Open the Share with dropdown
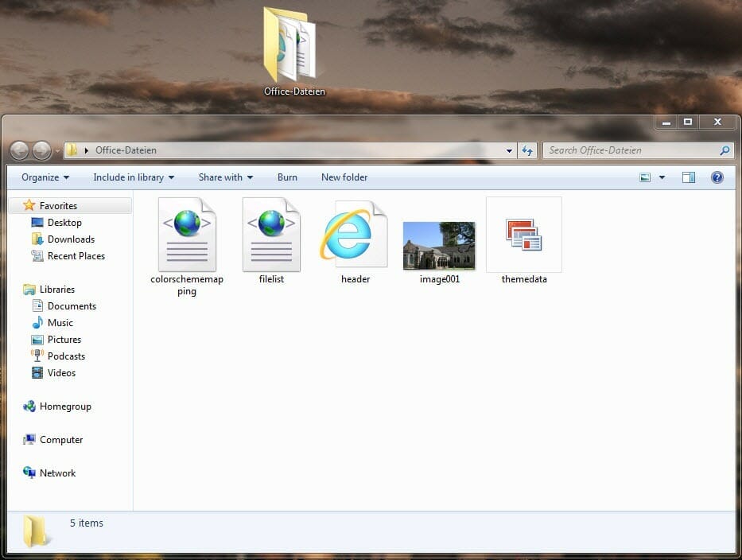The height and width of the screenshot is (560, 742). [x=226, y=177]
